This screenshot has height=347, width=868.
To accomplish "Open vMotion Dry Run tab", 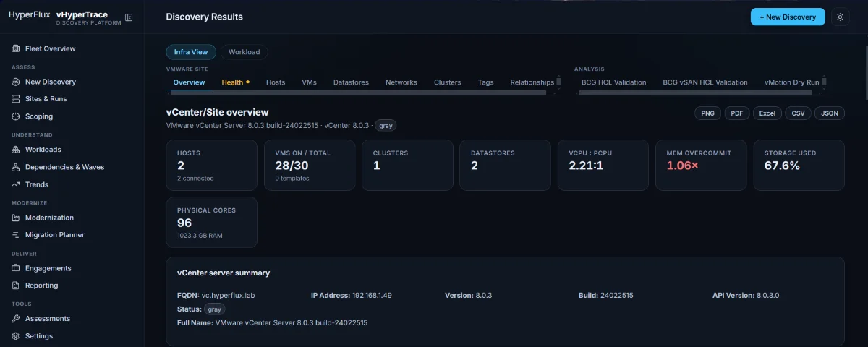I will click(792, 82).
